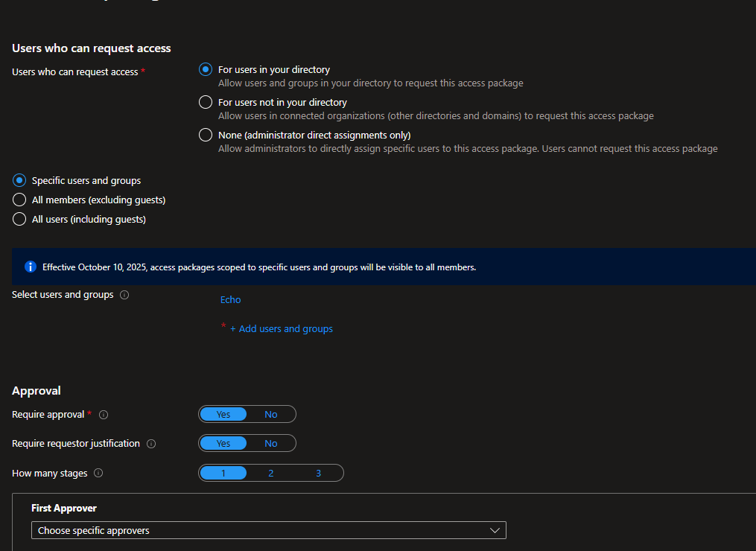Click info icon next to How many stages

coord(98,474)
